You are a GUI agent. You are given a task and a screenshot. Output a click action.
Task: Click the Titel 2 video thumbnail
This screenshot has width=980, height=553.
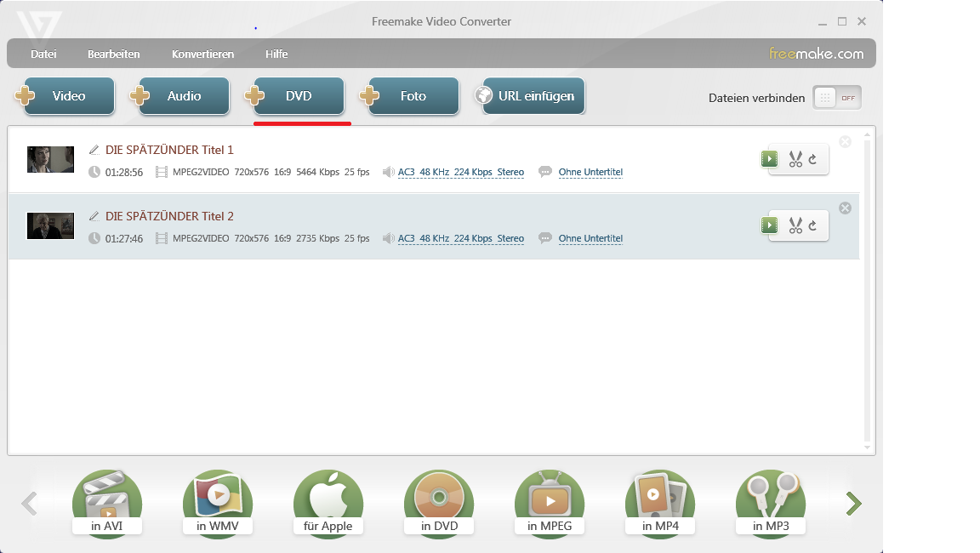51,225
